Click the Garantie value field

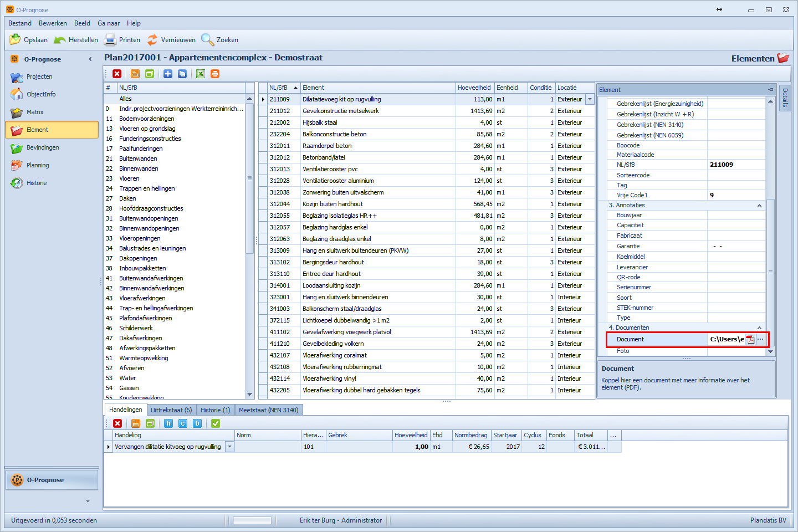[x=736, y=246]
